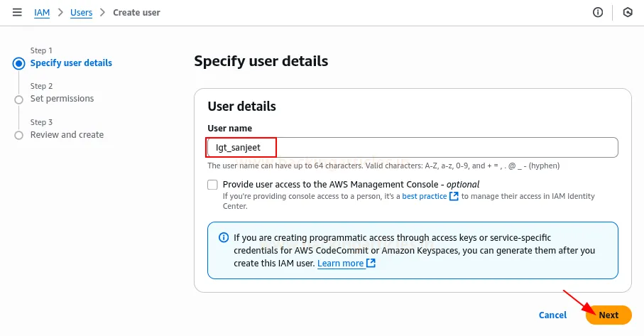
Task: Select 'Review and create' step label
Action: pos(67,135)
